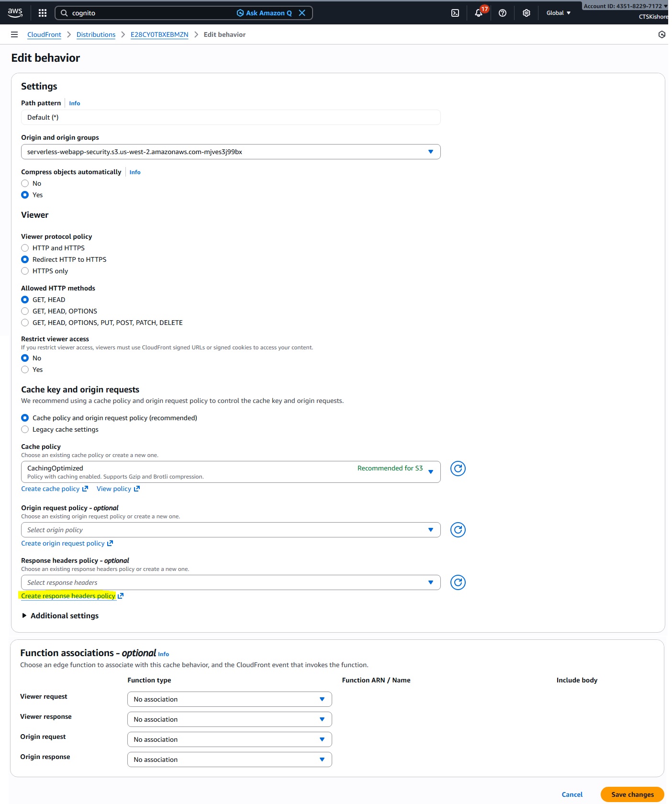
Task: Choose Legacy cache settings option
Action: (25, 429)
